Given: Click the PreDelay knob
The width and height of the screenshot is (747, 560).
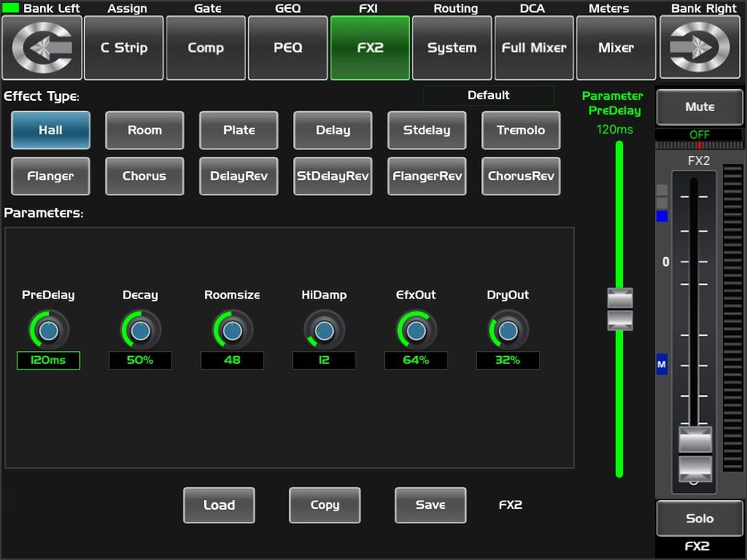Looking at the screenshot, I should coord(48,330).
